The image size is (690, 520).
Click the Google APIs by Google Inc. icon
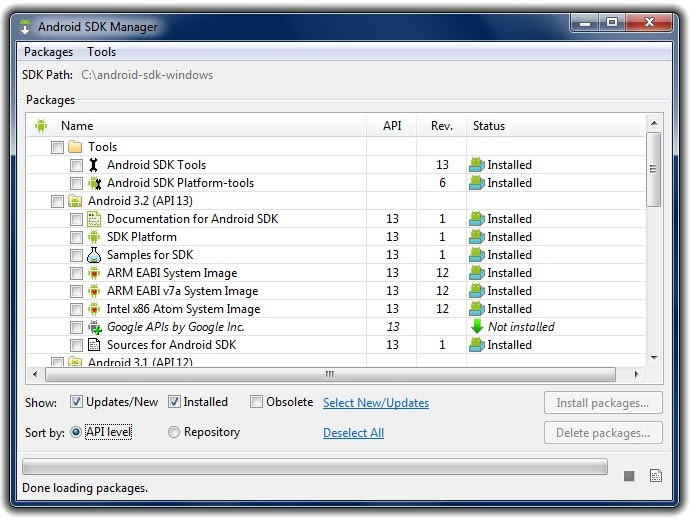click(95, 327)
